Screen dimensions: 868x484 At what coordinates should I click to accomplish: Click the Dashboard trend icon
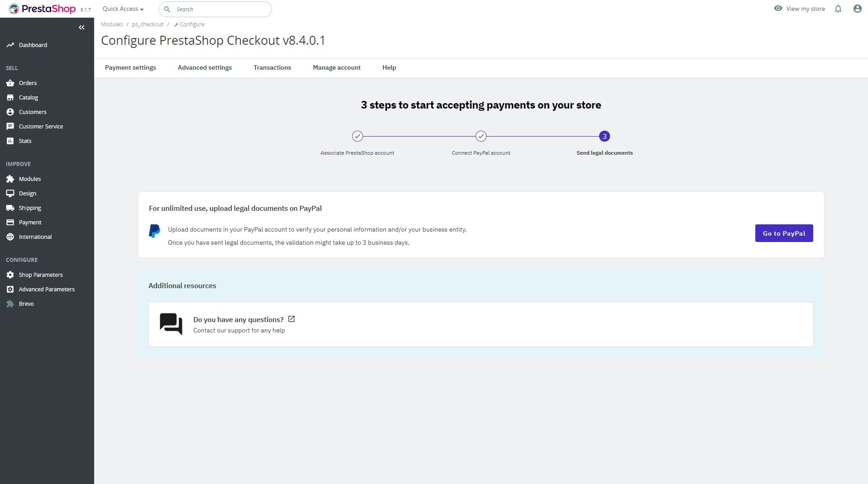pos(10,45)
